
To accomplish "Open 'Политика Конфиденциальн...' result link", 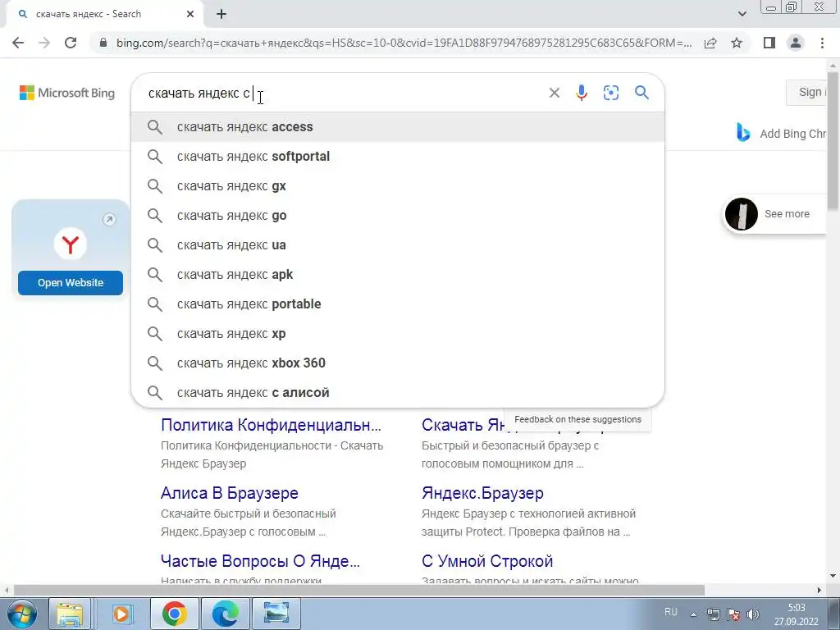I will click(271, 425).
